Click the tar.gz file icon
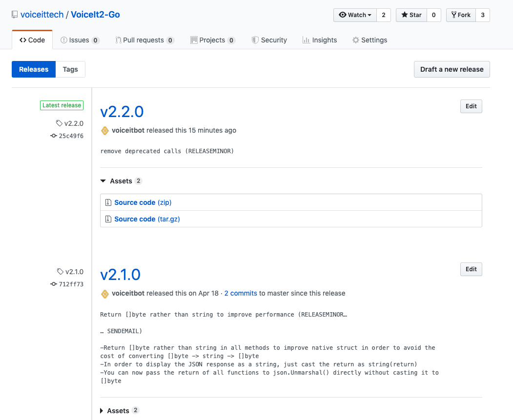The image size is (513, 420). pos(108,219)
